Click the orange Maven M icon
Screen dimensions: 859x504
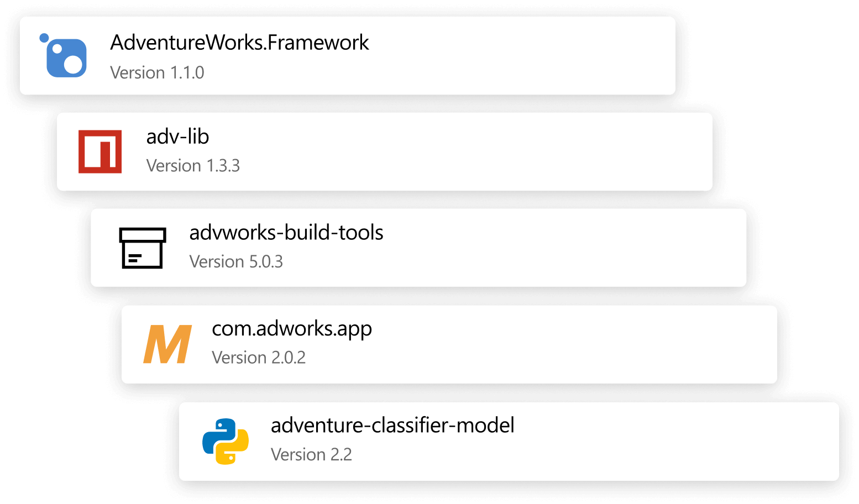[167, 344]
